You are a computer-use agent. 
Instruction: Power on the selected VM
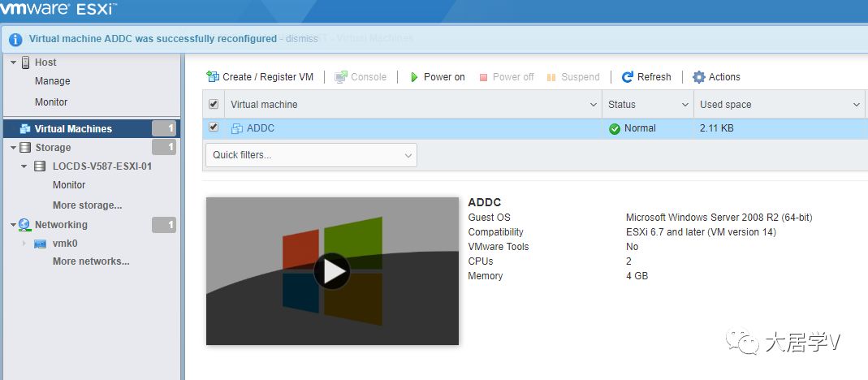point(438,77)
